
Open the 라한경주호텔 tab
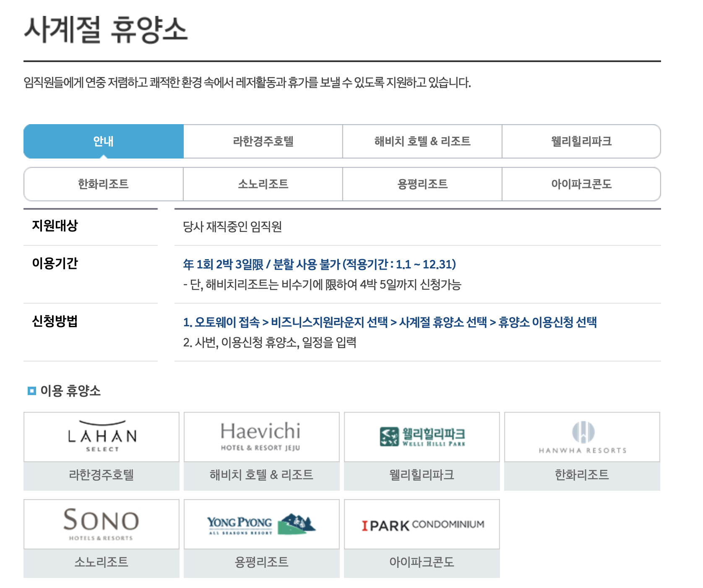click(x=263, y=141)
